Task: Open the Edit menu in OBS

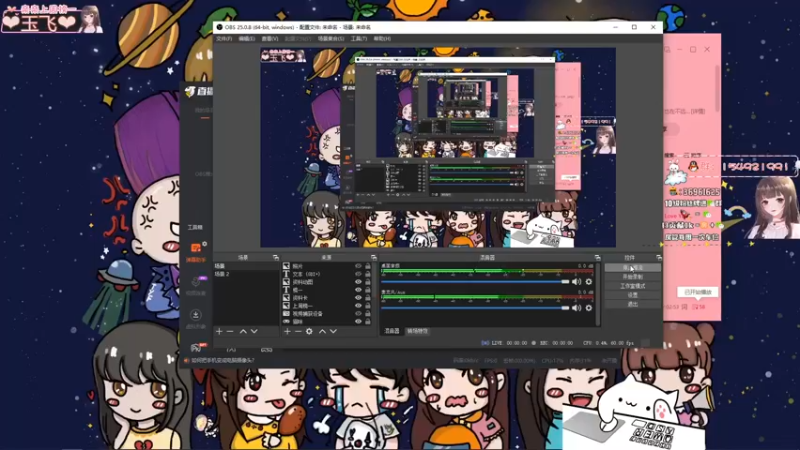Action: pyautogui.click(x=246, y=39)
